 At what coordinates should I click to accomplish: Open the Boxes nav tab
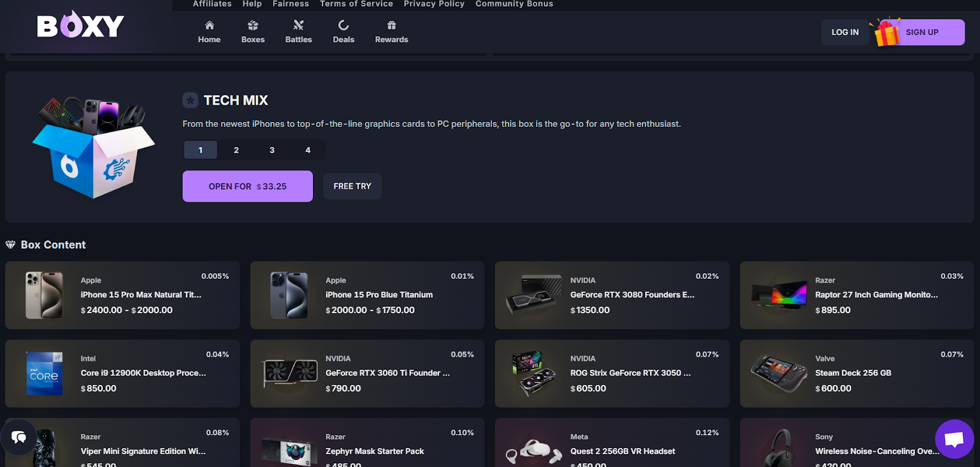pyautogui.click(x=253, y=32)
